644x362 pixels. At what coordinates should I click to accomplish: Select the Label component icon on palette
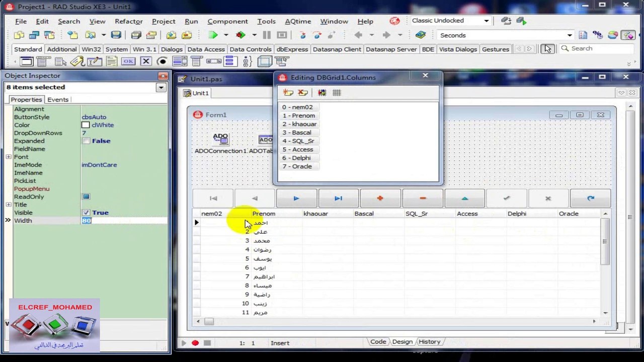point(77,61)
